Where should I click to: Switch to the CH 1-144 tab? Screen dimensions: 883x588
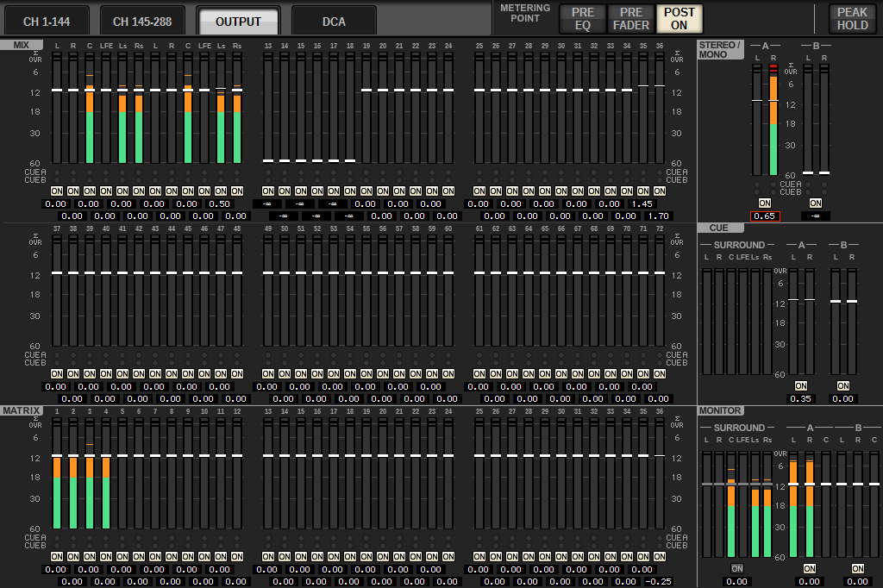click(x=47, y=21)
